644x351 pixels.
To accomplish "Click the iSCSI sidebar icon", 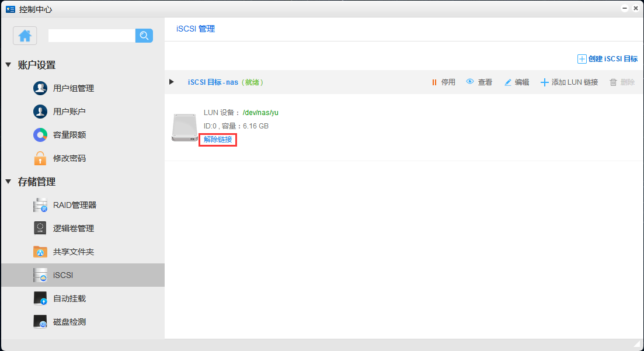I will [x=40, y=275].
